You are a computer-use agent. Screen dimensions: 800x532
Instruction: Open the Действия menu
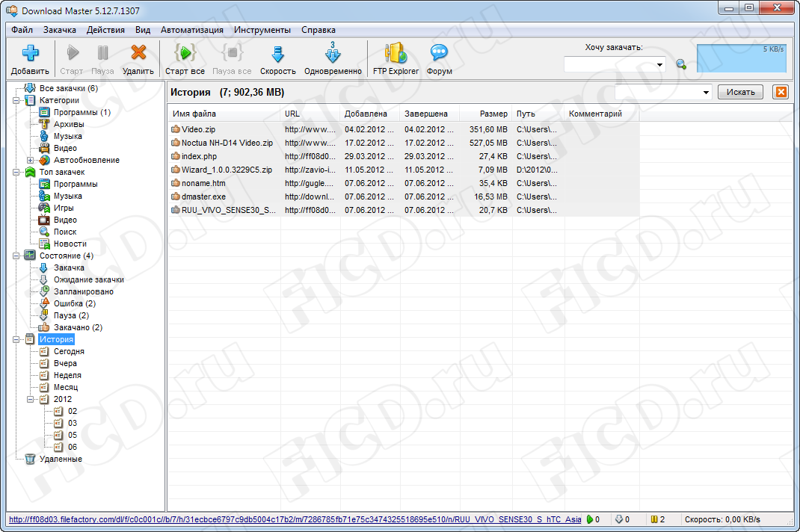coord(105,30)
